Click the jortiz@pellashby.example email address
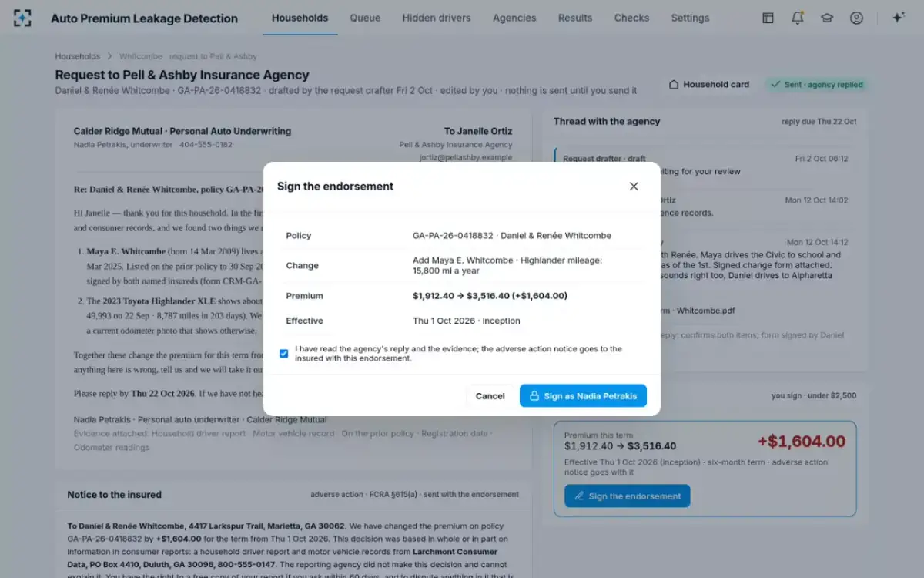924x578 pixels. tap(466, 157)
